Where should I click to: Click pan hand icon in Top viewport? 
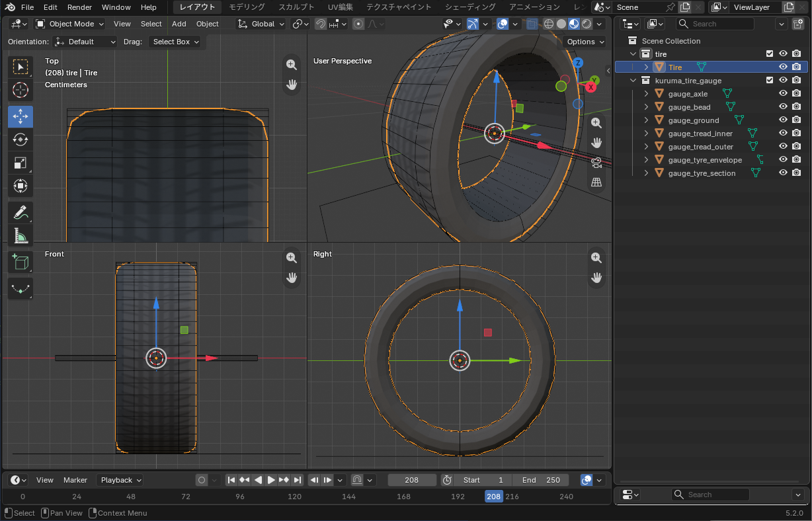click(292, 84)
